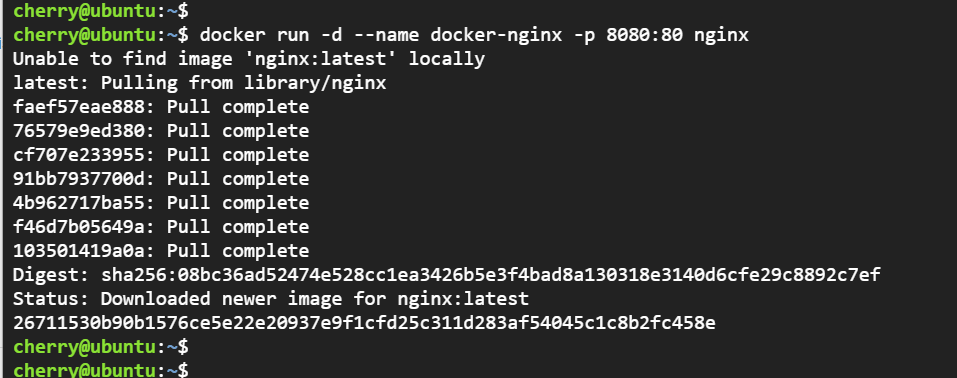The height and width of the screenshot is (378, 957).
Task: Click the 'nginx:latest' text in status line
Action: 463,299
